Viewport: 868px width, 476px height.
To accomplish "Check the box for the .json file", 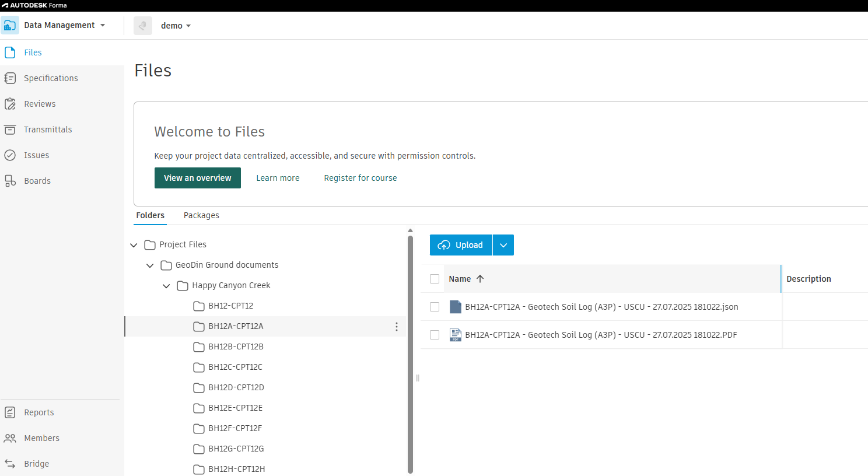I will click(435, 307).
